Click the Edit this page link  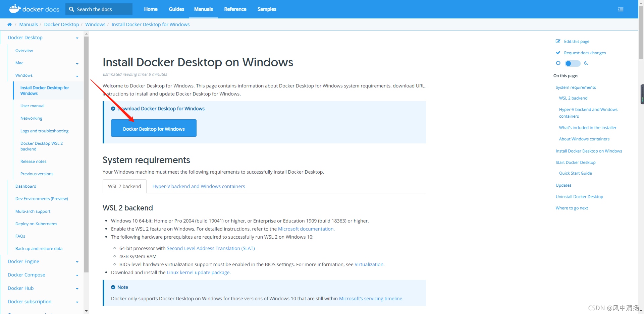tap(577, 42)
